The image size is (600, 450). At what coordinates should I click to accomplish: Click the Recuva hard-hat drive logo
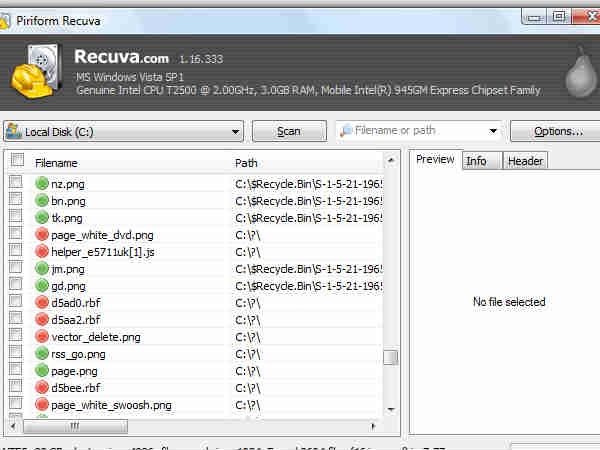(36, 71)
